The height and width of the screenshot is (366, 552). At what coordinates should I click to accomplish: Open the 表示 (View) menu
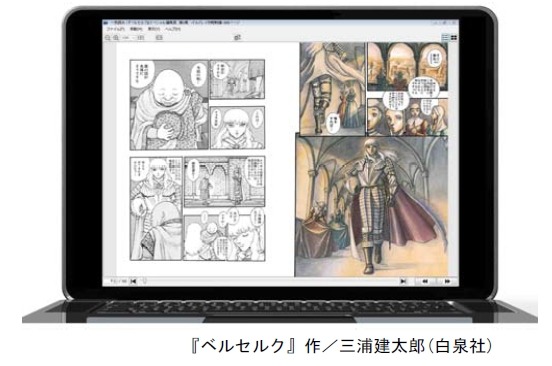[153, 30]
